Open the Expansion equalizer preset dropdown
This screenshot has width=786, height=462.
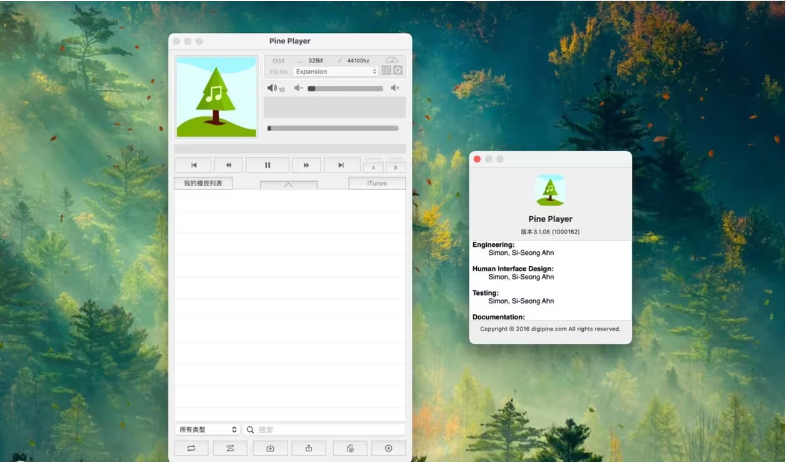coord(335,72)
